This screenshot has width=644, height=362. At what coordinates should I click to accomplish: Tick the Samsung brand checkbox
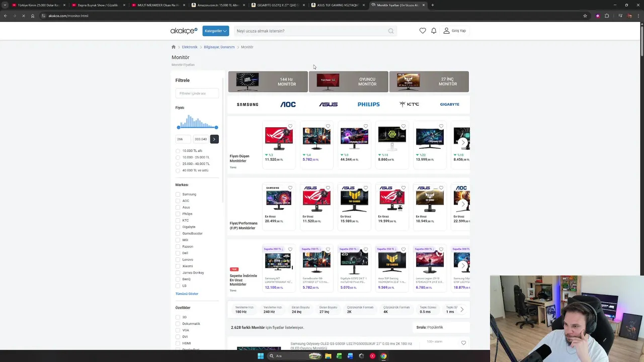pyautogui.click(x=178, y=194)
